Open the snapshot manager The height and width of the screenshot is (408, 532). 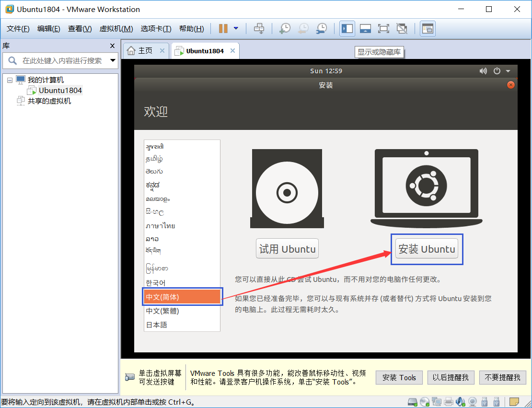coord(321,28)
